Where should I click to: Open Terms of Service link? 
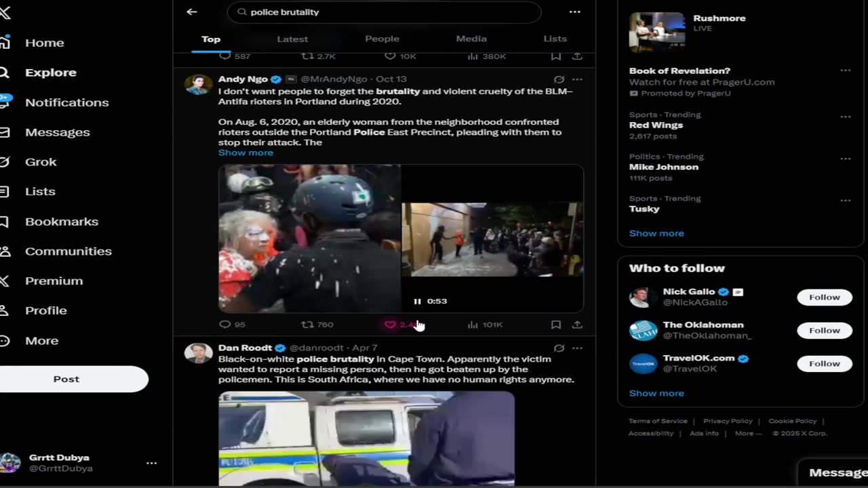[x=658, y=421]
